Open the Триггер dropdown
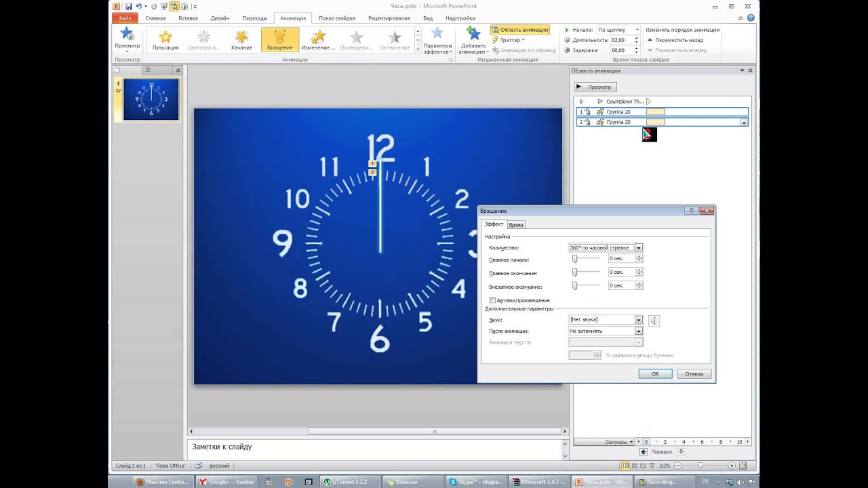The image size is (868, 488). pos(512,40)
